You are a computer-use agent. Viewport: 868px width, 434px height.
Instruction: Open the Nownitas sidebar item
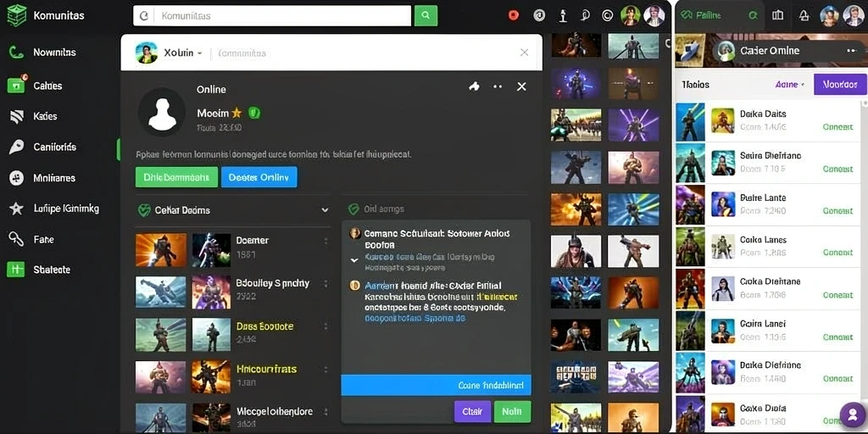[43, 52]
